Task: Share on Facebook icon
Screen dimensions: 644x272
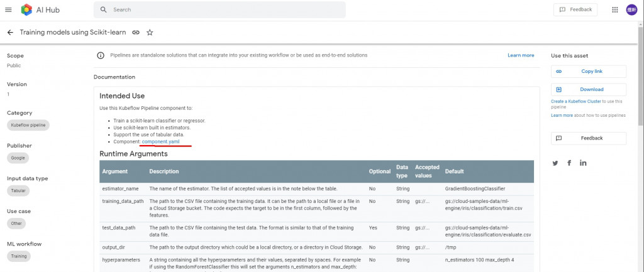Action: pos(569,163)
